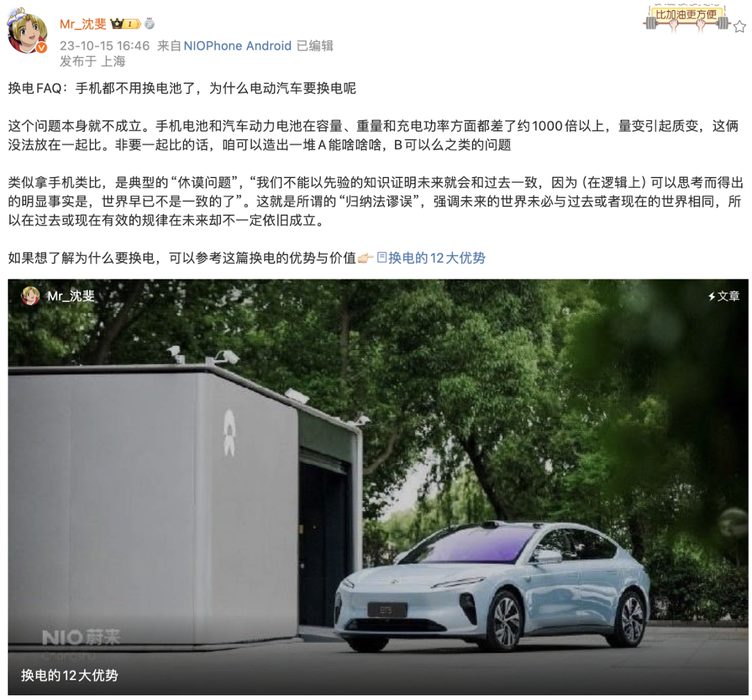This screenshot has width=752, height=700.
Task: Click the orange verified V badge
Action: (x=42, y=48)
